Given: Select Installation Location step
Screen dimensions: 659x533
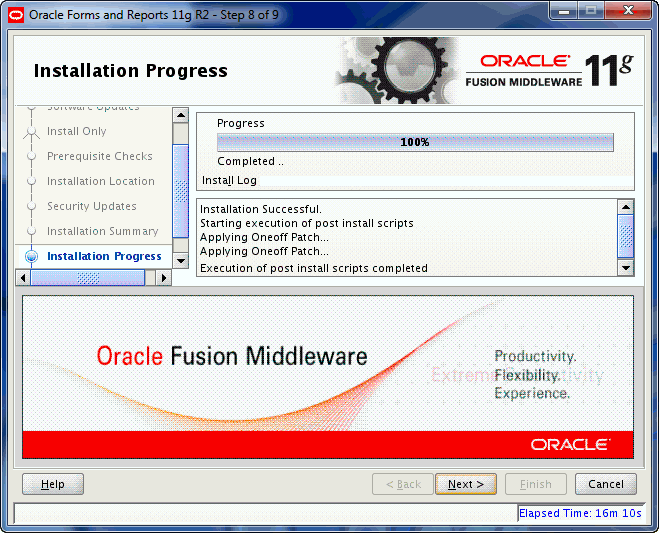Looking at the screenshot, I should click(101, 181).
